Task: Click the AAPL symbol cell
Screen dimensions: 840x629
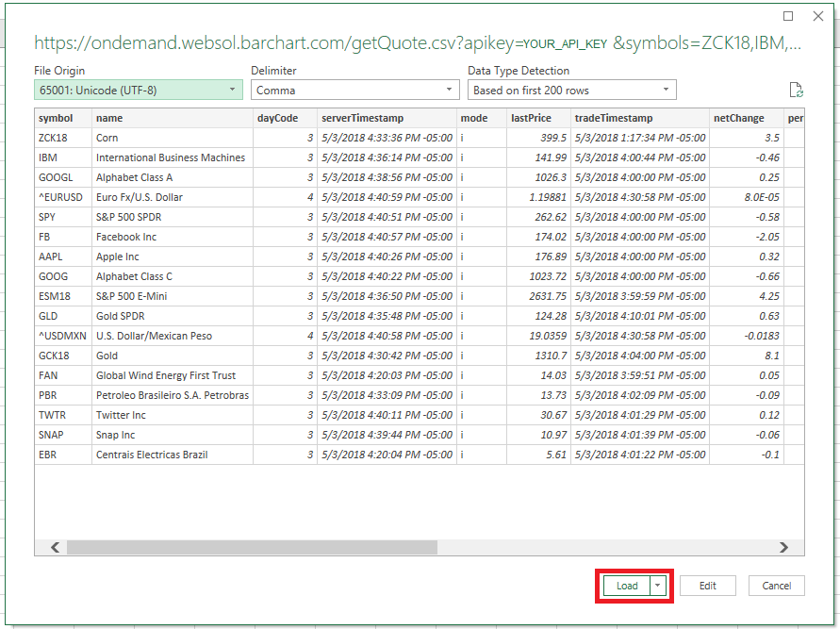Action: click(x=63, y=257)
